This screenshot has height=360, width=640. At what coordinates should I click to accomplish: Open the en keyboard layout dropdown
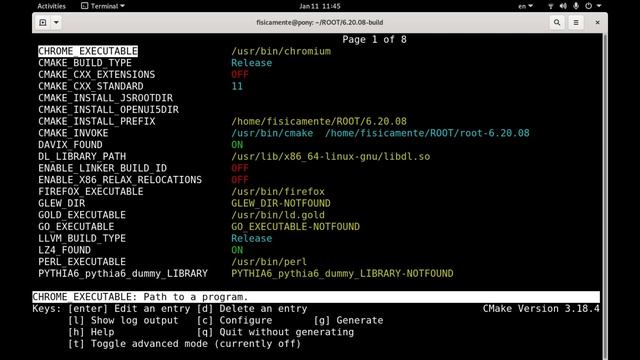[x=525, y=6]
